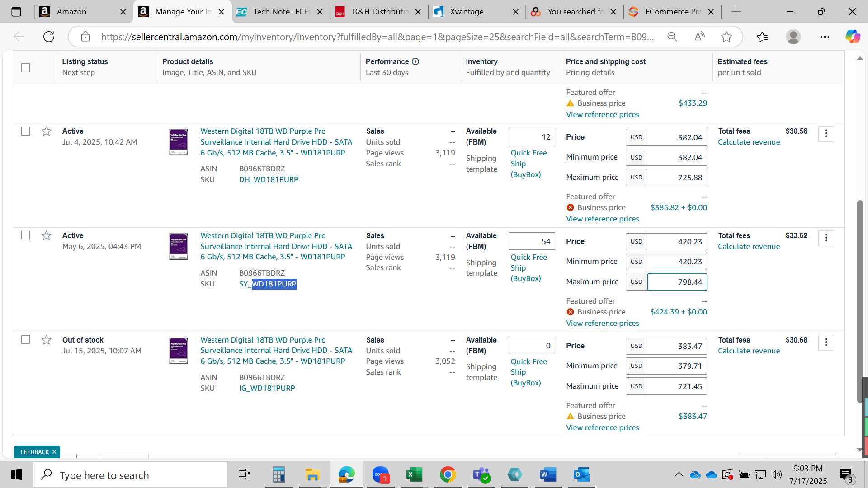Screen dimensions: 868x488
Task: Click the browser address bar URL
Action: point(377,37)
